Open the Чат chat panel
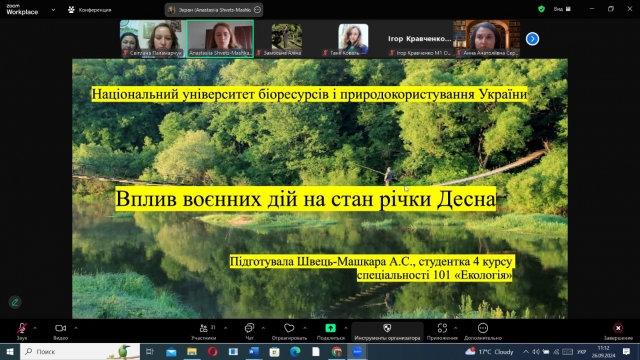The image size is (640, 360). click(249, 331)
